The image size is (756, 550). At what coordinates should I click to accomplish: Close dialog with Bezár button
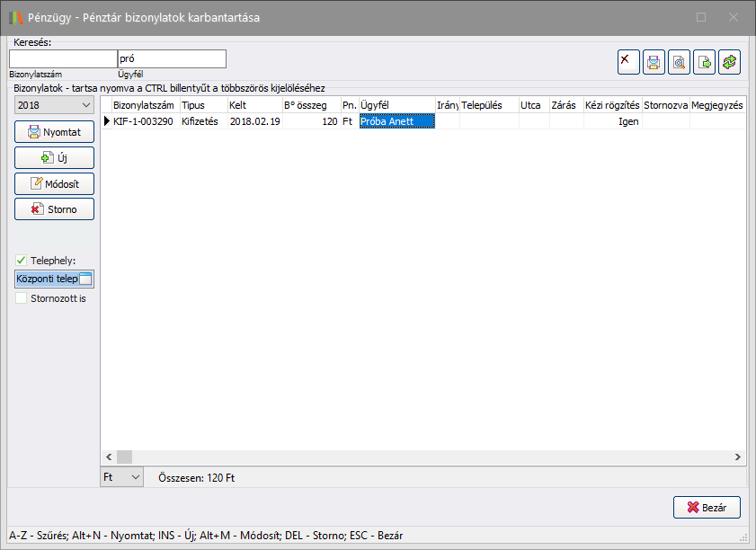pyautogui.click(x=706, y=507)
